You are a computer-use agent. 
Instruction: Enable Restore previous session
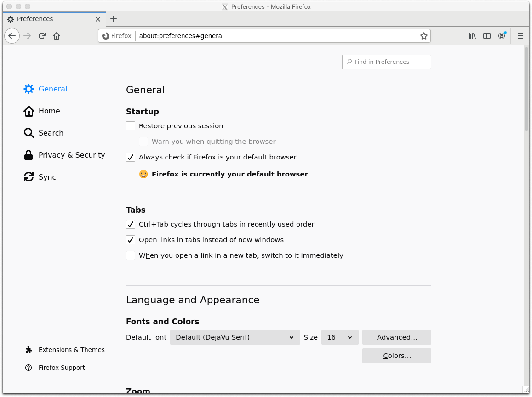pos(131,126)
